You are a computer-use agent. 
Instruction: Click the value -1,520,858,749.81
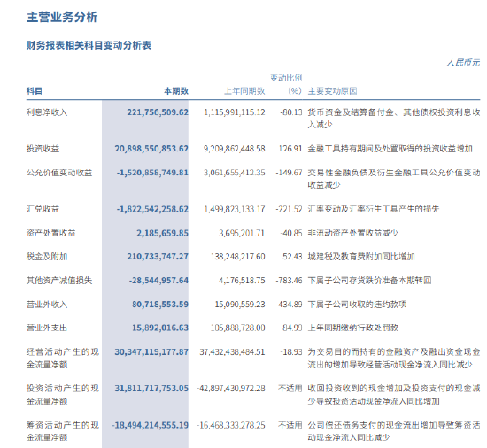click(x=152, y=173)
